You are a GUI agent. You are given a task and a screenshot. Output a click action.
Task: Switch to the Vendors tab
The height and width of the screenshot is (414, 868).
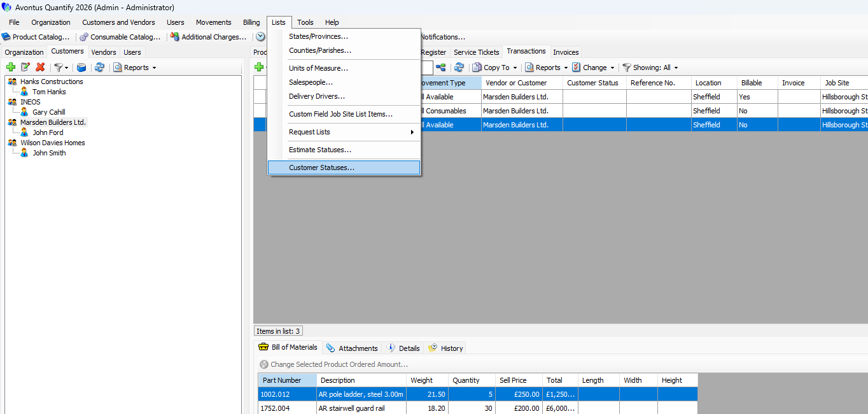[104, 52]
